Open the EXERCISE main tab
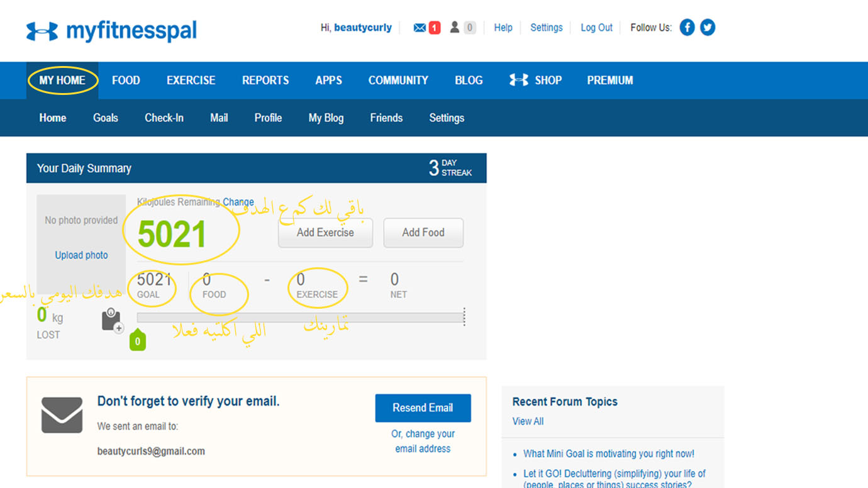Viewport: 868px width, 488px height. (191, 80)
